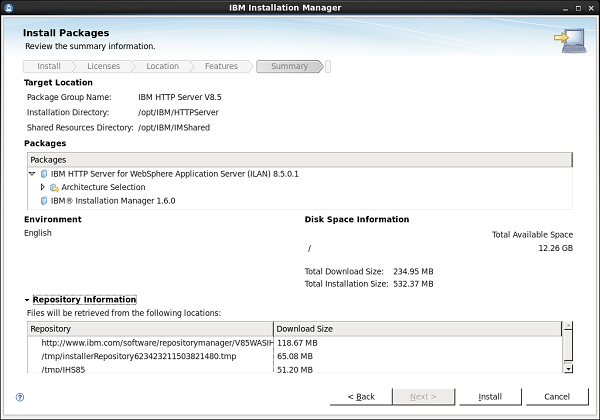Image resolution: width=600 pixels, height=420 pixels.
Task: Go to the Features wizard step
Action: [221, 66]
